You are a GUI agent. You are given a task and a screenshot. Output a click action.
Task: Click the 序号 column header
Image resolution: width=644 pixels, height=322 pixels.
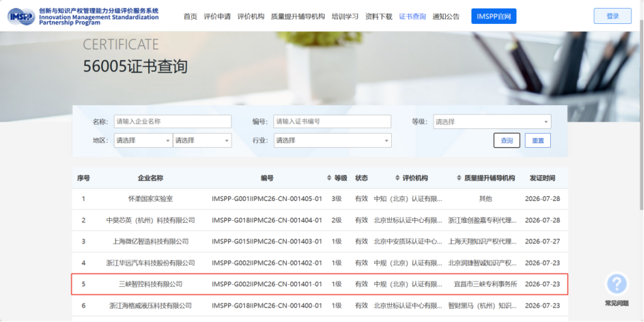click(x=83, y=178)
